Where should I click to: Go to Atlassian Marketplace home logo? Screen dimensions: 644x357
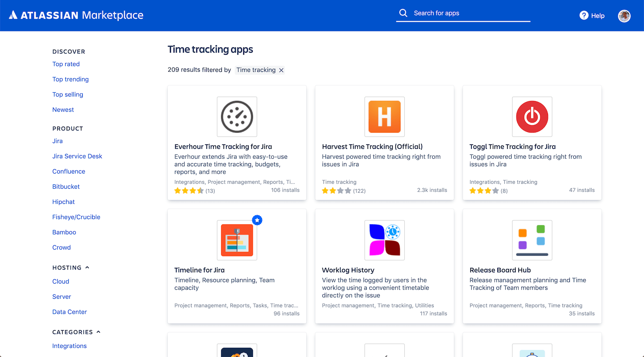(76, 15)
